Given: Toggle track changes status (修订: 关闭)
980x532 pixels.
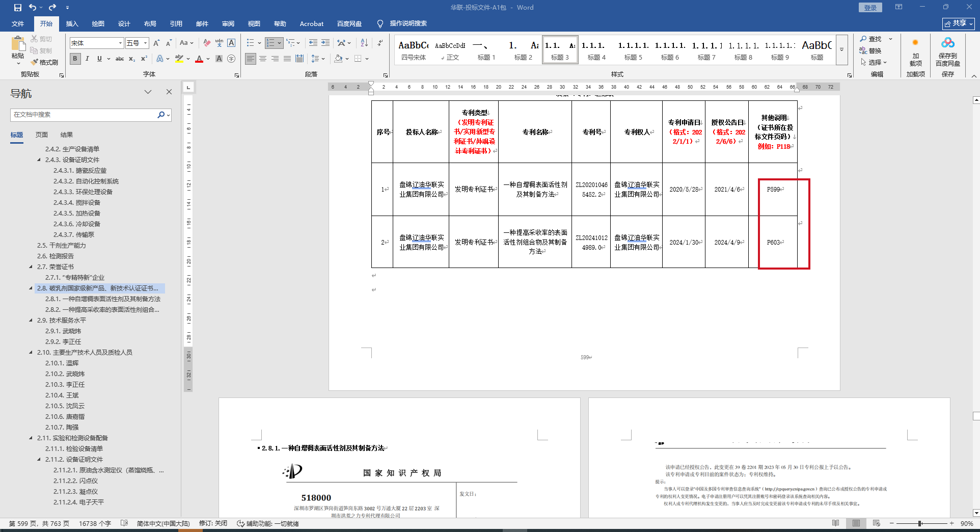Looking at the screenshot, I should coord(213,523).
